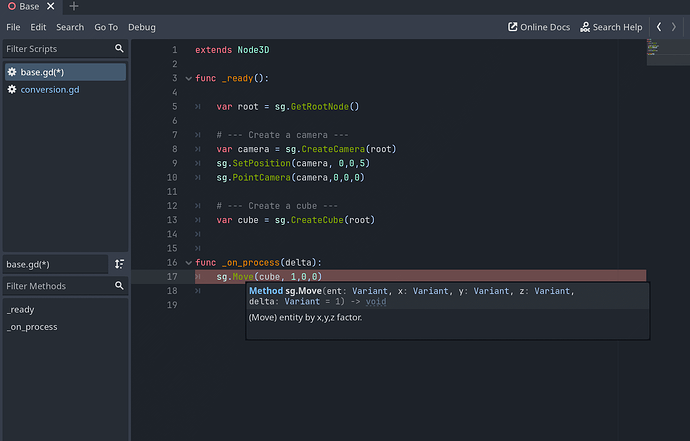Collapse the _ready function fold arrow
Viewport: 690px width, 441px height.
(188, 78)
